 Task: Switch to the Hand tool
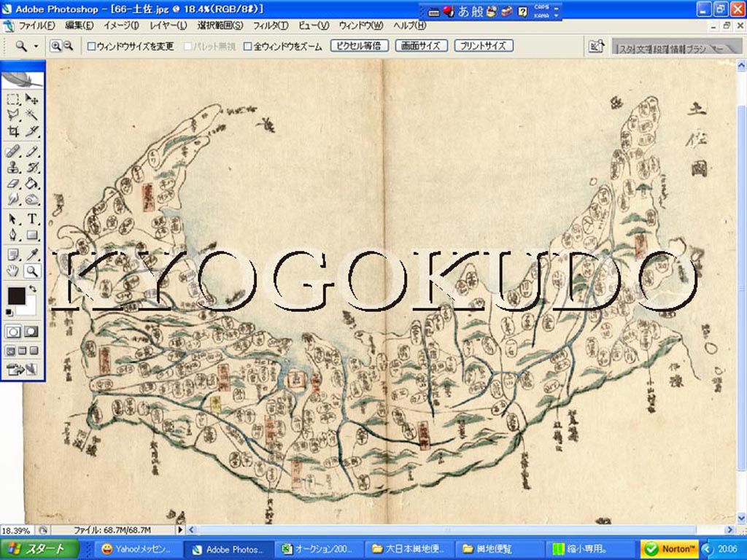coord(13,271)
